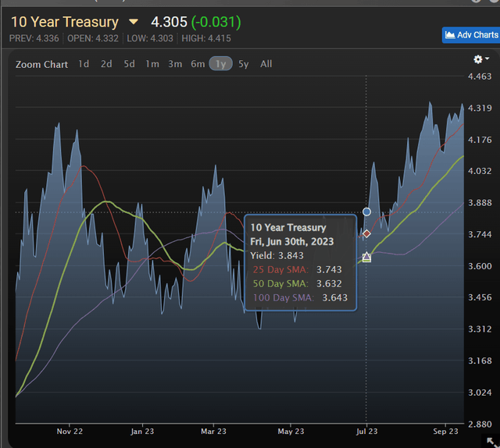Choose the 5y zoom option

244,64
